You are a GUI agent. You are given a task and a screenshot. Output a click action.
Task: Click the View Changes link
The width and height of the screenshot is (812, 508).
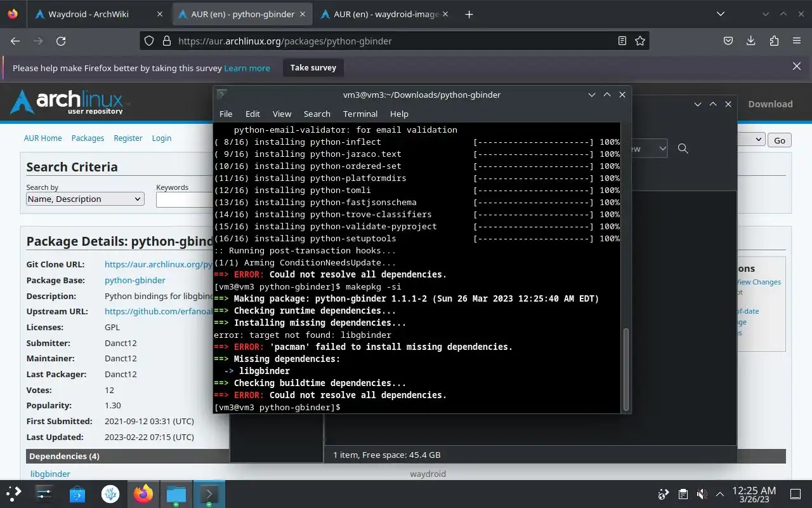pyautogui.click(x=759, y=282)
